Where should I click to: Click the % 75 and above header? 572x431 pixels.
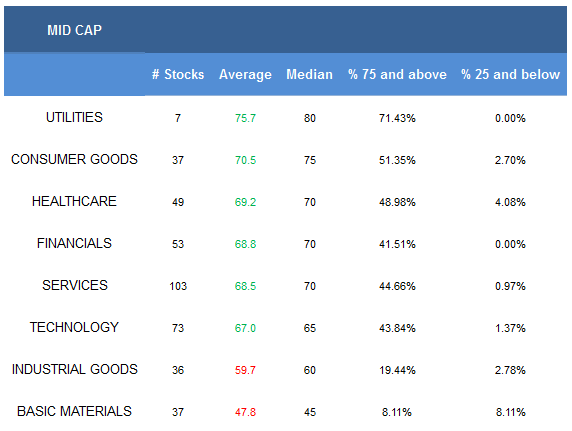click(x=397, y=74)
